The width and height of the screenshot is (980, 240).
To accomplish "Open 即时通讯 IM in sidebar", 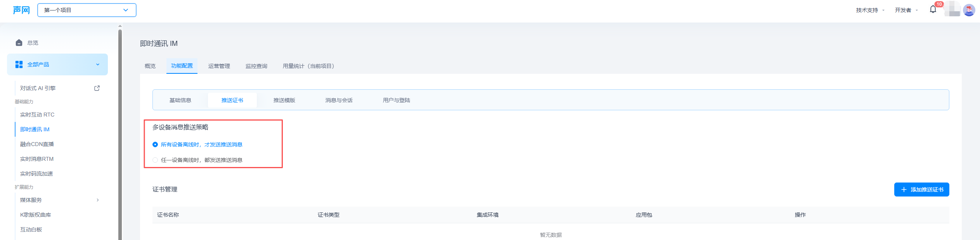I will point(35,129).
